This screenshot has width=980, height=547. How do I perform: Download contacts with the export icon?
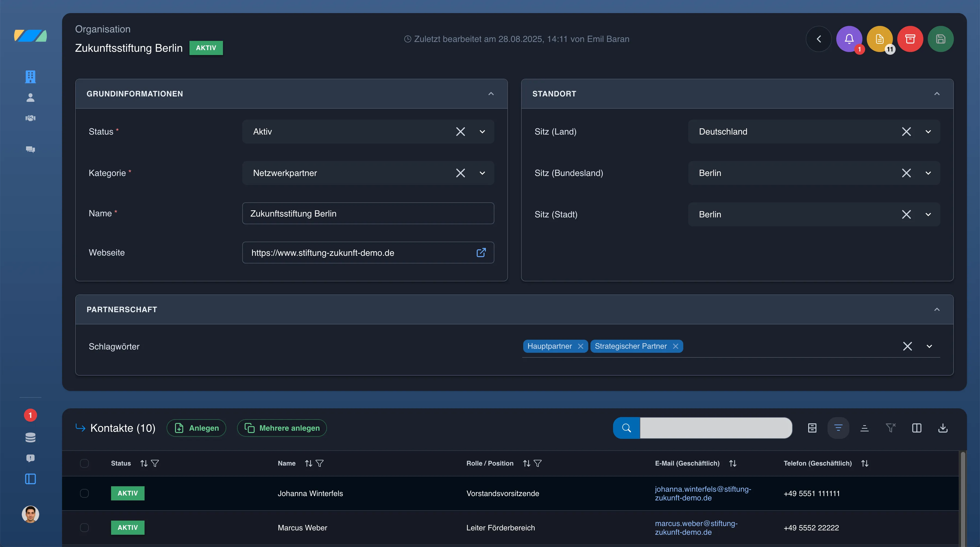point(943,428)
